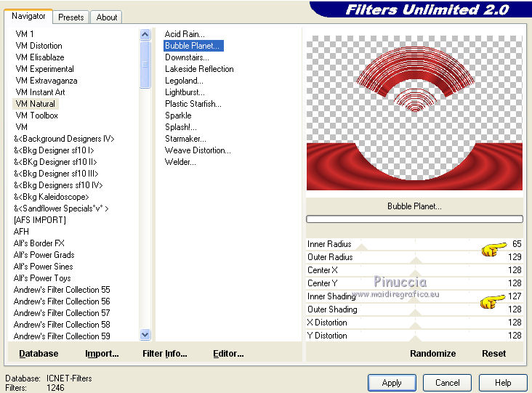The image size is (532, 393).
Task: Click the Bubble Planet preview image
Action: click(x=414, y=113)
